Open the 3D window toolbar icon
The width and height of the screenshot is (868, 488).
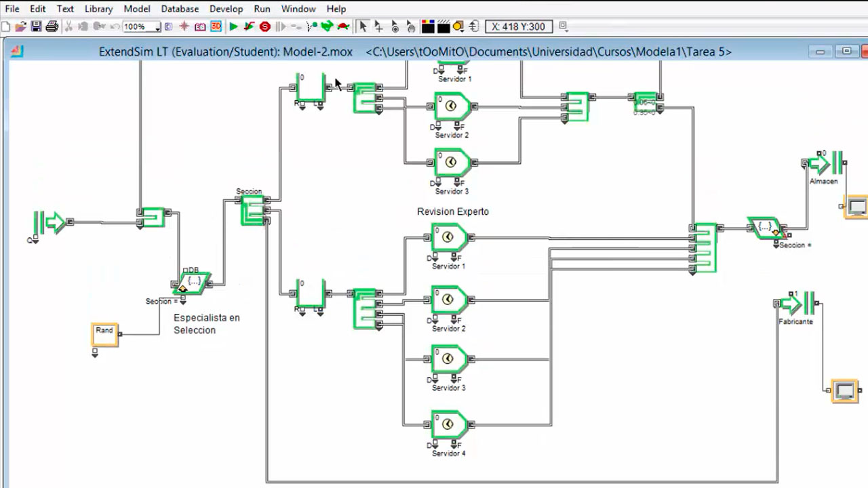tap(216, 27)
